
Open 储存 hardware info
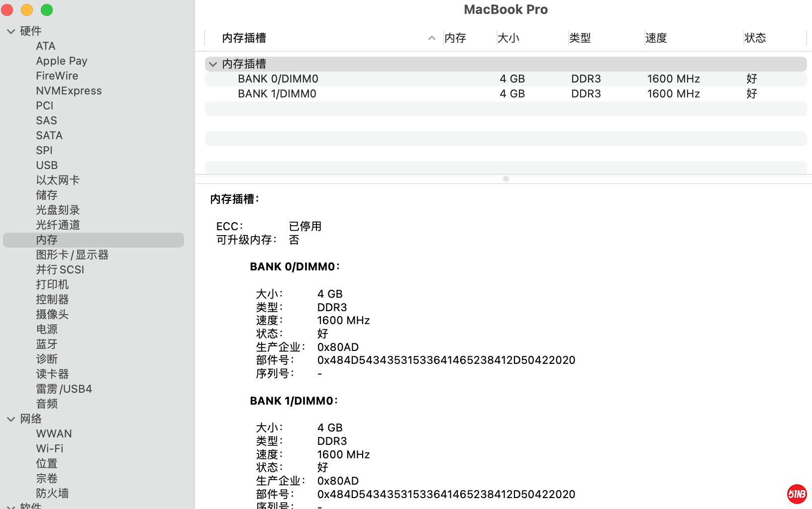pyautogui.click(x=47, y=195)
